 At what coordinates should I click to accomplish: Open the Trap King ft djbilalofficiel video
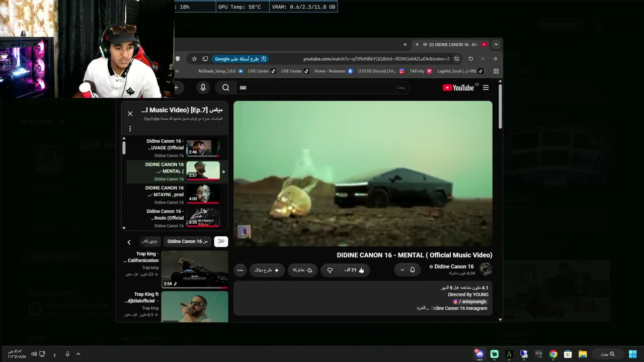pyautogui.click(x=195, y=306)
